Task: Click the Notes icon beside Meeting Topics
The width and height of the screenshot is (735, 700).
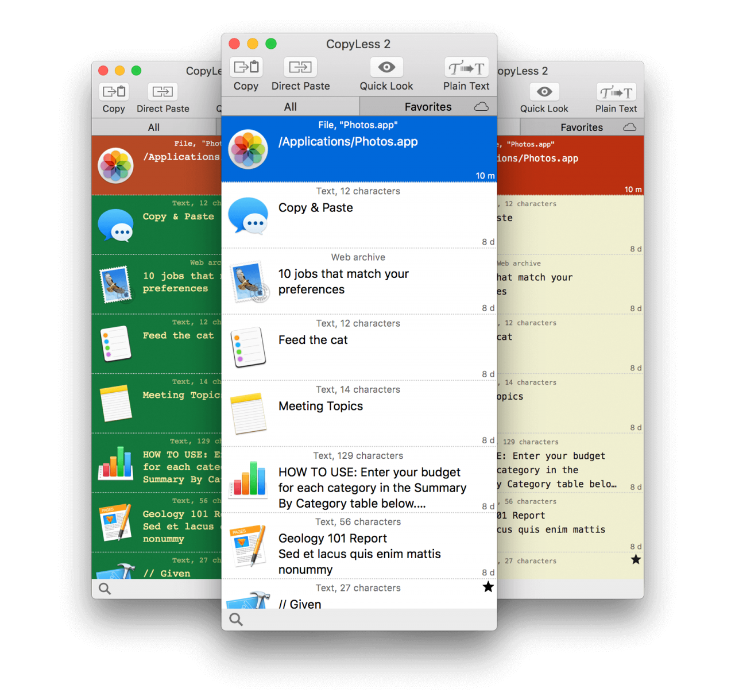Action: tap(248, 413)
